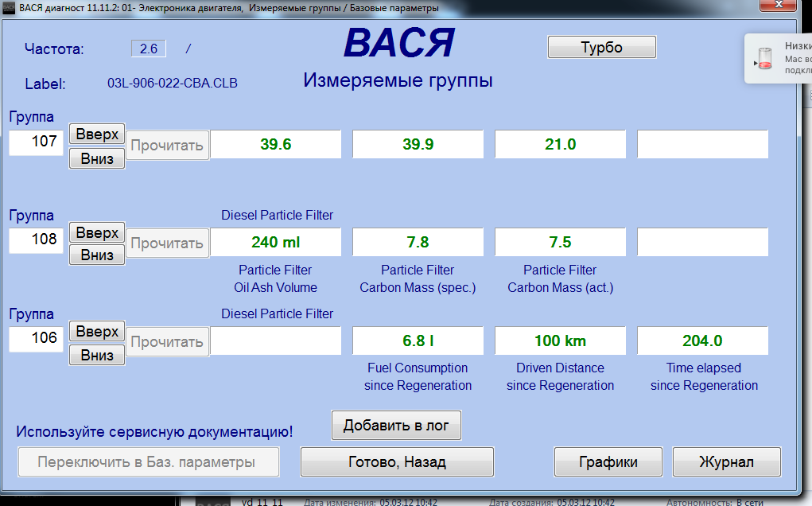
Task: Open Графики
Action: point(608,462)
